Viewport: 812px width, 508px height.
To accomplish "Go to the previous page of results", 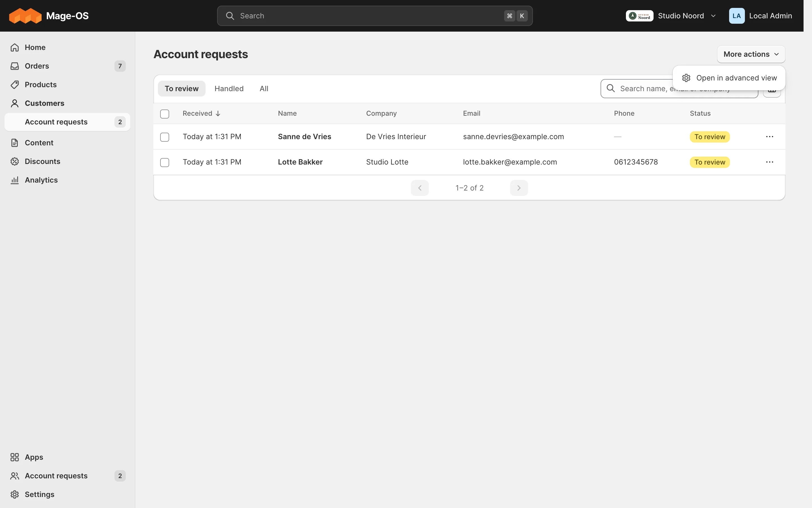I will (x=420, y=188).
